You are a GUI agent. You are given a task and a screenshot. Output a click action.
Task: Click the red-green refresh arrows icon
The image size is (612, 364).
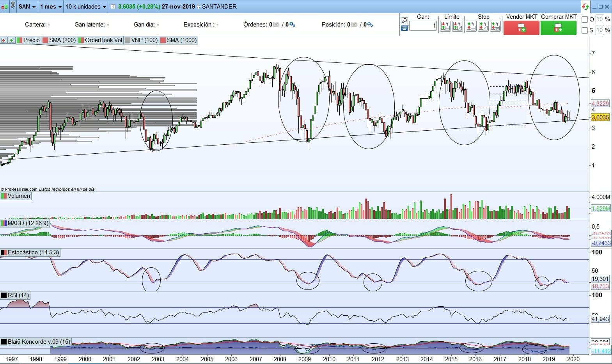(585, 7)
